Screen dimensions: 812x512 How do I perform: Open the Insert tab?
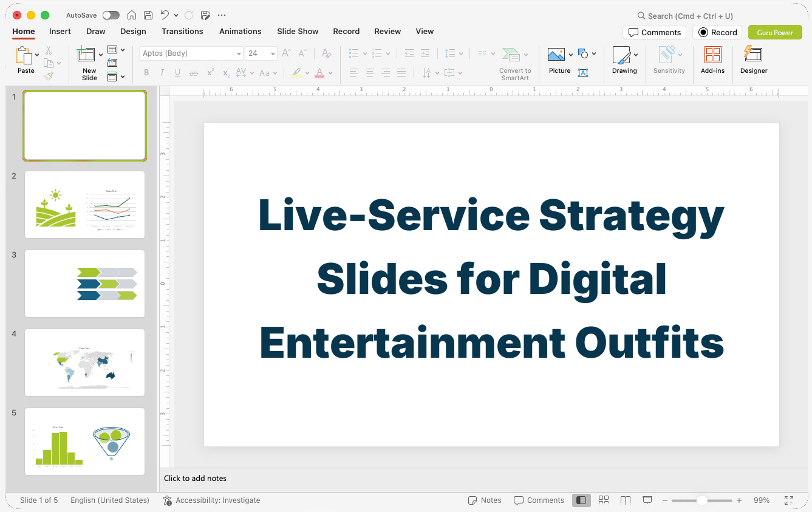(x=60, y=32)
